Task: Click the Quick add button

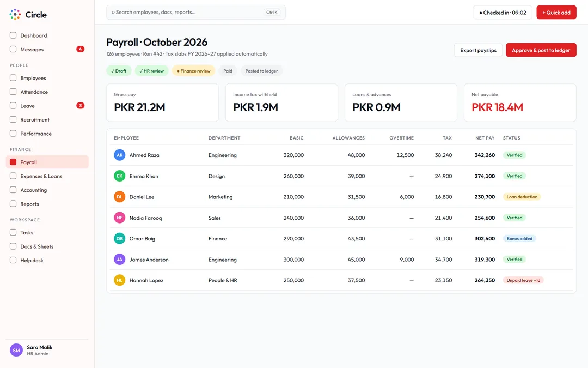Action: (x=556, y=13)
